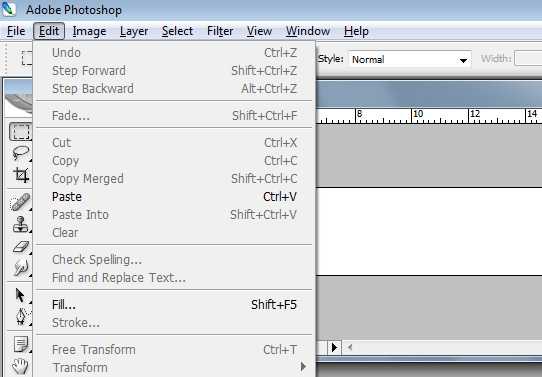This screenshot has width=542, height=377.
Task: Select the Rectangular Marquee tool
Action: [21, 131]
